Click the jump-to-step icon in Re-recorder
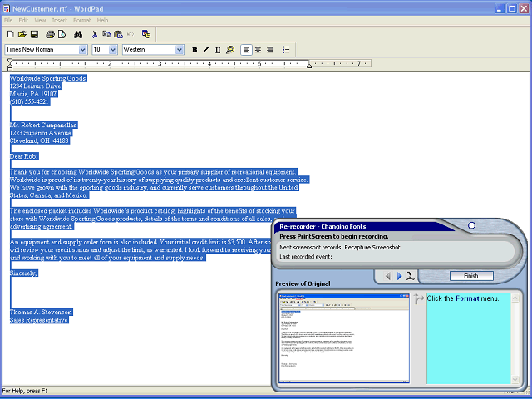This screenshot has width=532, height=399. (410, 276)
